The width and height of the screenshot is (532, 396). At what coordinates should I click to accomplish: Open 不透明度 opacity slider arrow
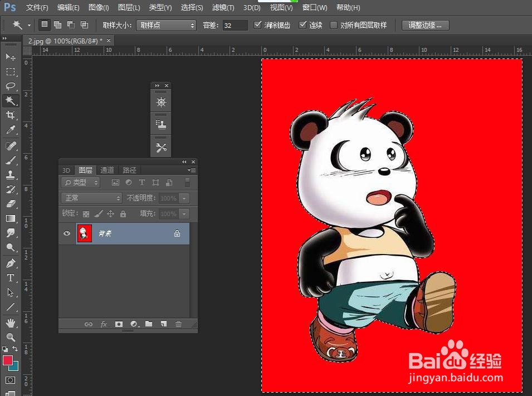click(x=184, y=198)
